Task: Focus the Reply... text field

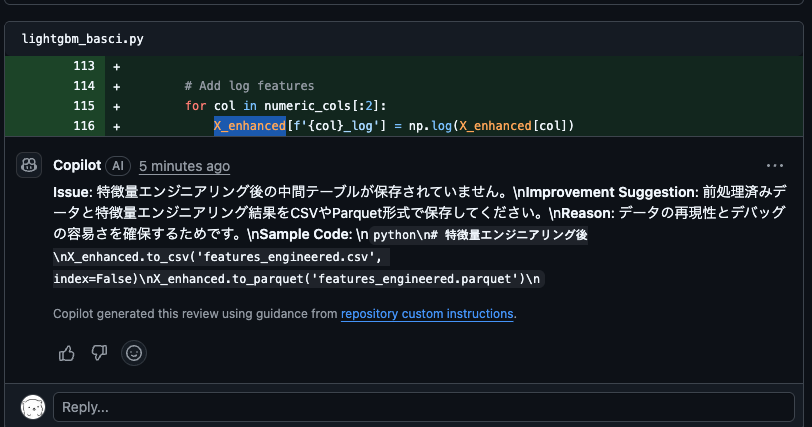Action: click(x=425, y=407)
